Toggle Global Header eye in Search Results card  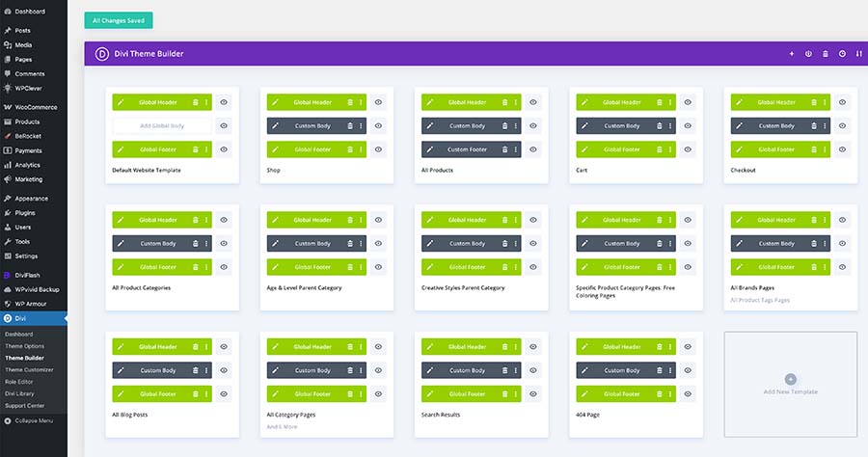(x=533, y=347)
